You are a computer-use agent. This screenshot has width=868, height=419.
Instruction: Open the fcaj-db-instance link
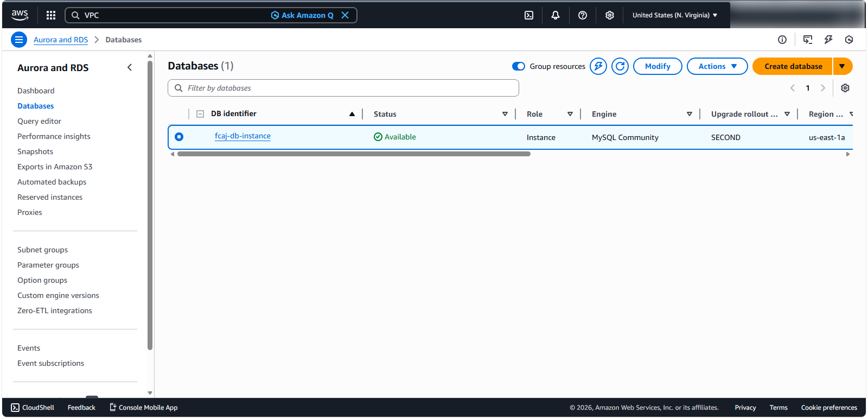(242, 136)
